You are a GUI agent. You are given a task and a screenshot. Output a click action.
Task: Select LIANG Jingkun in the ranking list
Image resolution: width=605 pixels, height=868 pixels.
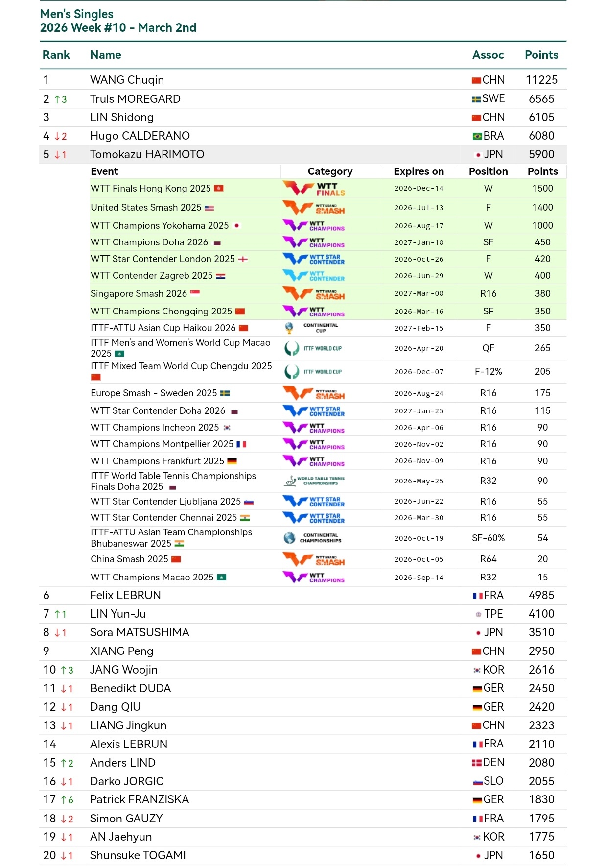303,726
